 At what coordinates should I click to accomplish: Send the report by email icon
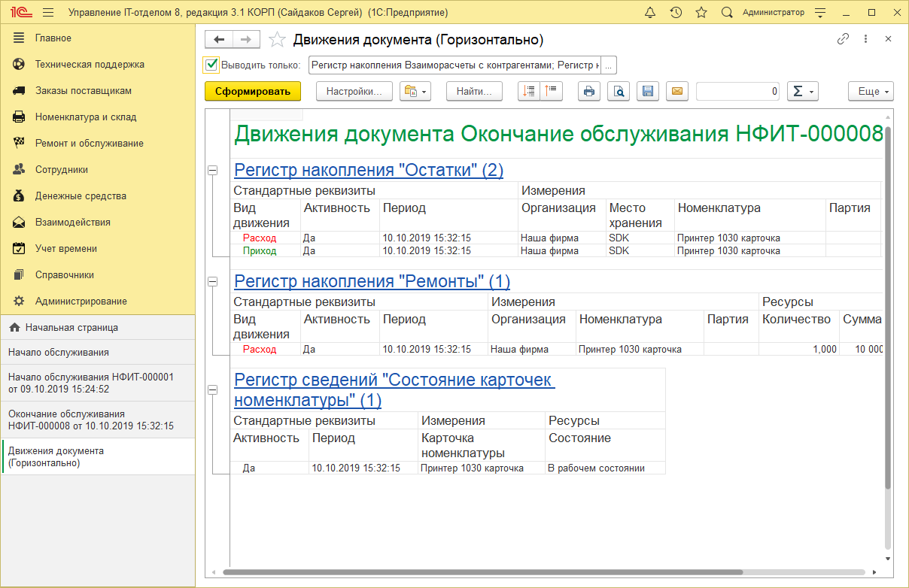tap(676, 91)
